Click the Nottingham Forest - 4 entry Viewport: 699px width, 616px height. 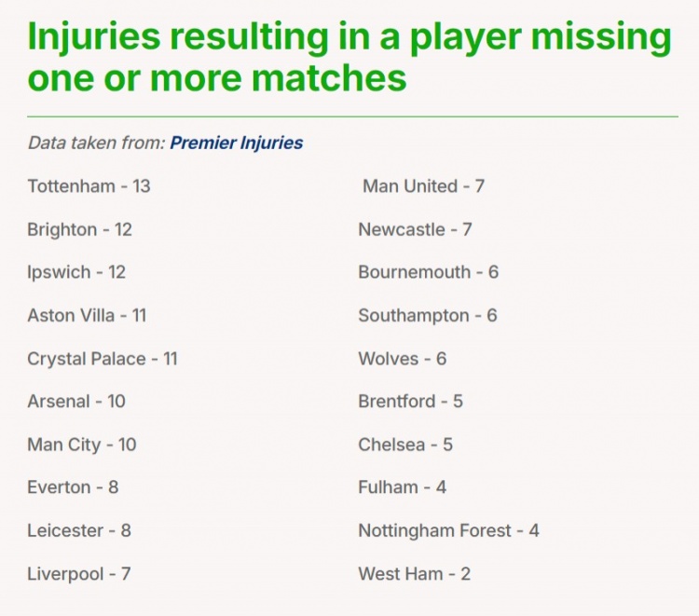(x=448, y=530)
